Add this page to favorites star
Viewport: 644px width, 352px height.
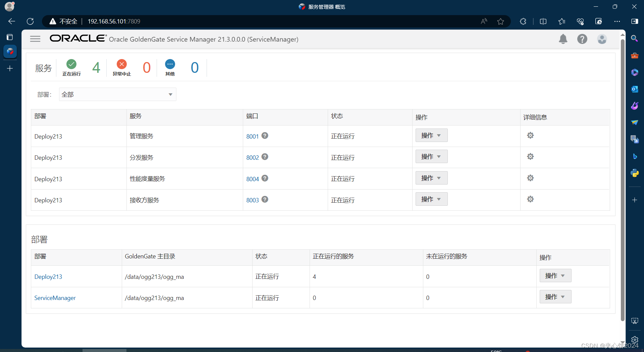[501, 21]
